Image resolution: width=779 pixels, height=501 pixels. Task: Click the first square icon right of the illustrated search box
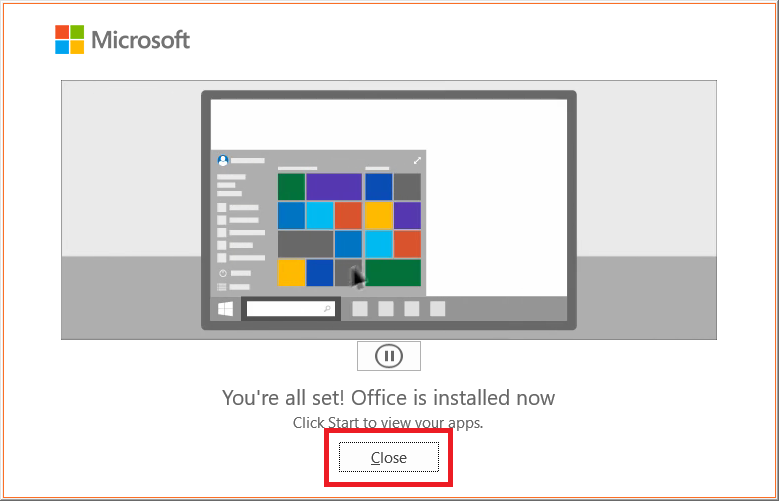pyautogui.click(x=360, y=309)
